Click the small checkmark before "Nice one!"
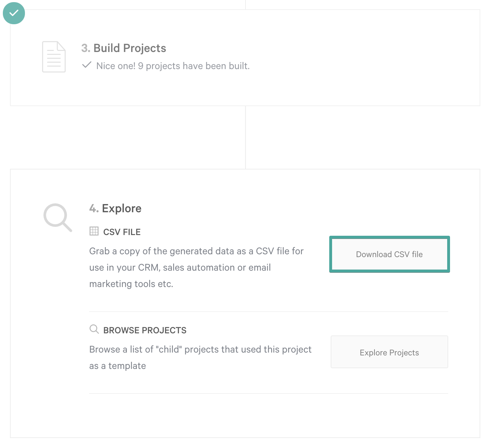Image resolution: width=491 pixels, height=448 pixels. click(87, 65)
